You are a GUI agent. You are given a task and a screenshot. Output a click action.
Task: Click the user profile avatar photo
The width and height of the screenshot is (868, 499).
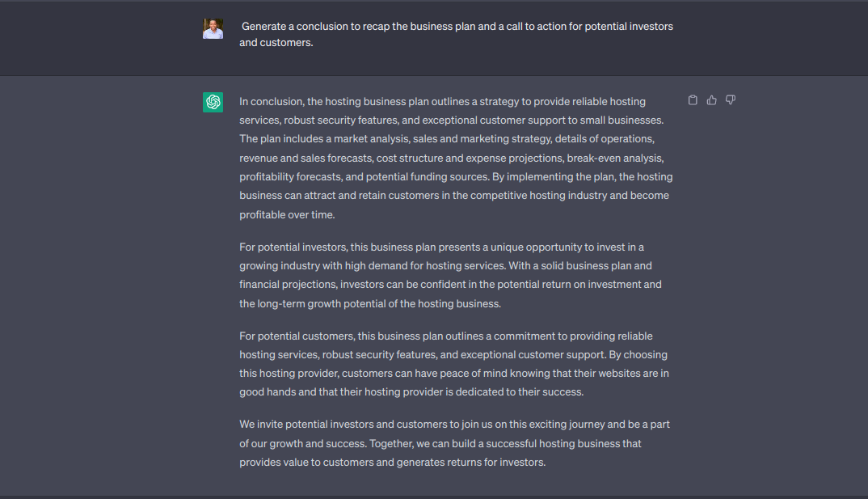(213, 29)
